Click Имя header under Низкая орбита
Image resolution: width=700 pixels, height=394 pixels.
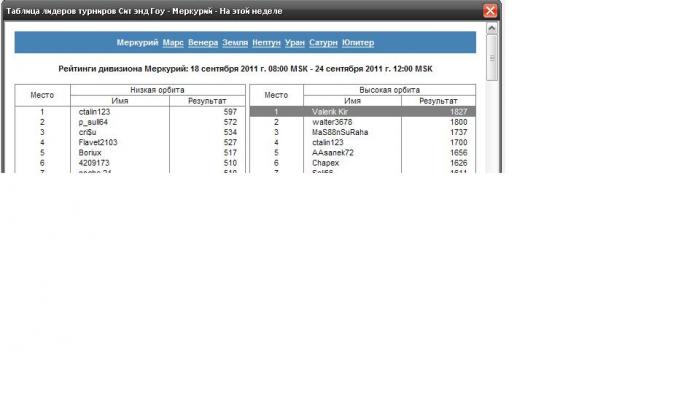click(x=120, y=101)
